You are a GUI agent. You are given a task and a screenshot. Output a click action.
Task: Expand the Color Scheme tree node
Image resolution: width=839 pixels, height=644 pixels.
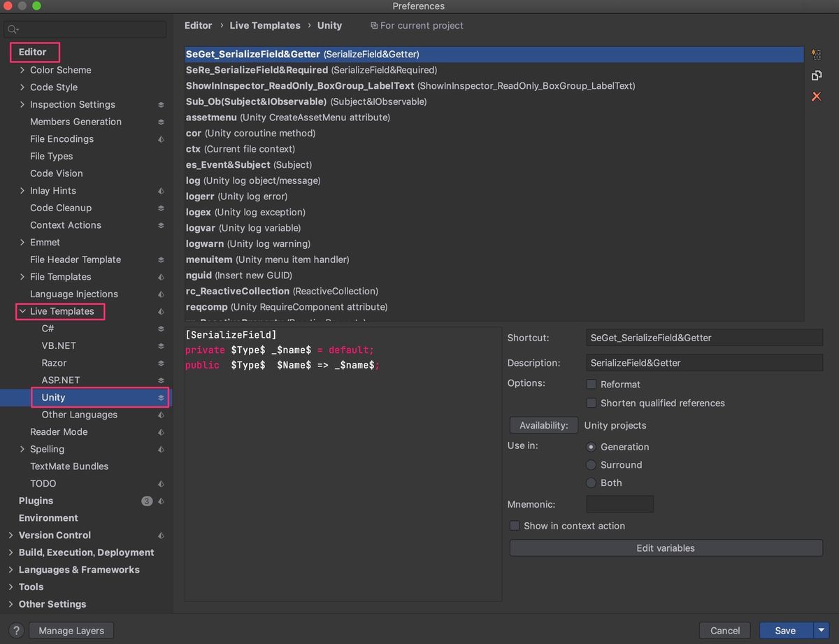pyautogui.click(x=22, y=70)
